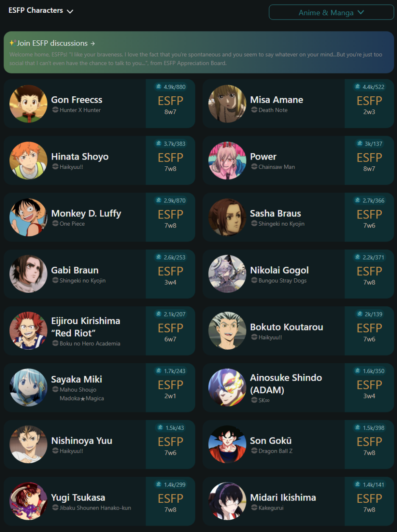
Task: Click Nikolai Gogol's profile picture
Action: click(227, 274)
